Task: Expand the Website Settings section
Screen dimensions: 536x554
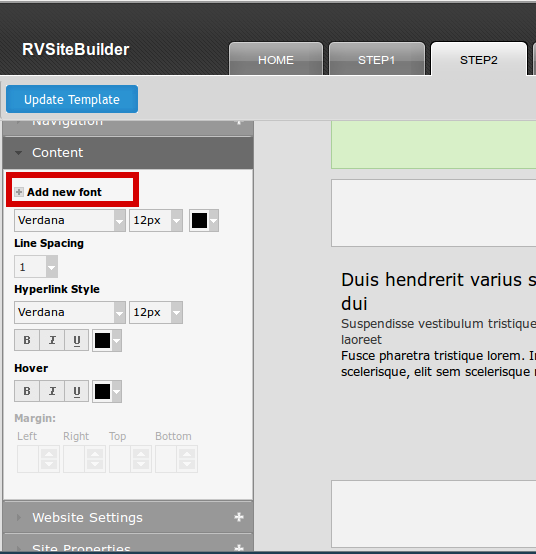Action: [128, 517]
